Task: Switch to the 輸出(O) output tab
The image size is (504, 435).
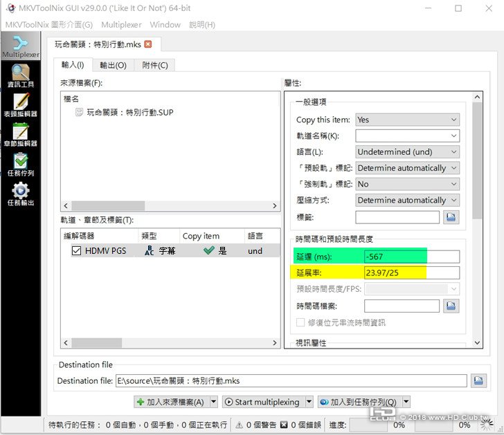Action: coord(113,66)
